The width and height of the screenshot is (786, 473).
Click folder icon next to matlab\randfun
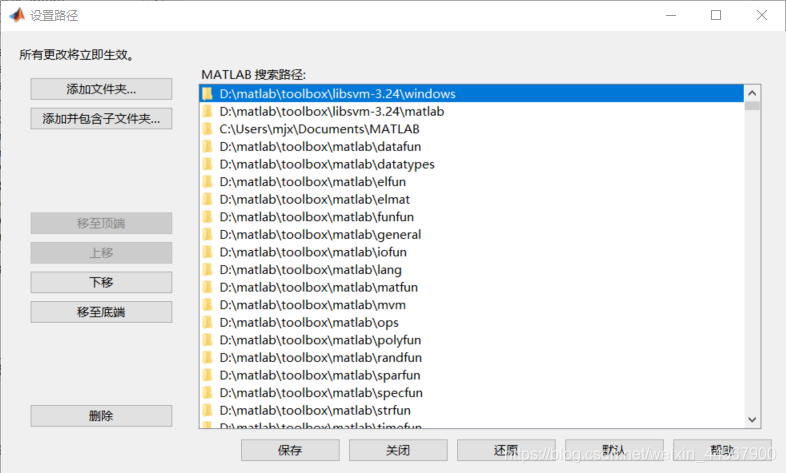[208, 357]
